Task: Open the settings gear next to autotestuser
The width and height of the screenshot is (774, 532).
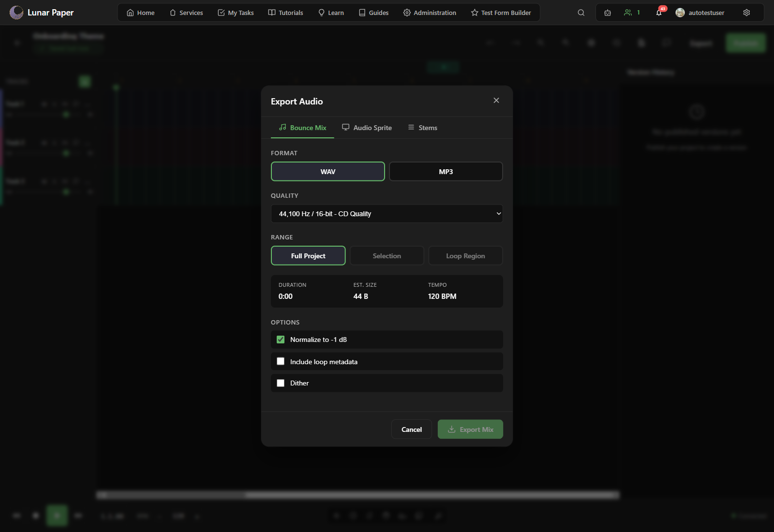Action: [746, 13]
